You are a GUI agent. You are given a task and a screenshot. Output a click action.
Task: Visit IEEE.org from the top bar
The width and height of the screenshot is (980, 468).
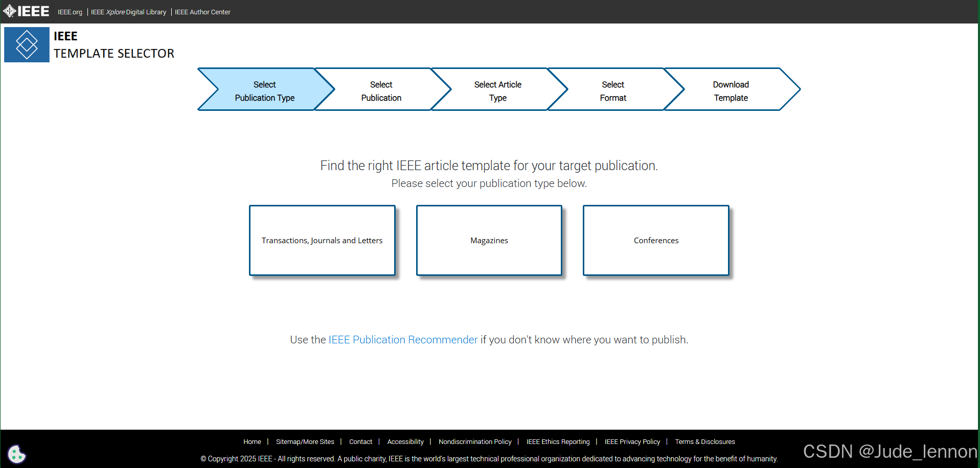tap(70, 12)
